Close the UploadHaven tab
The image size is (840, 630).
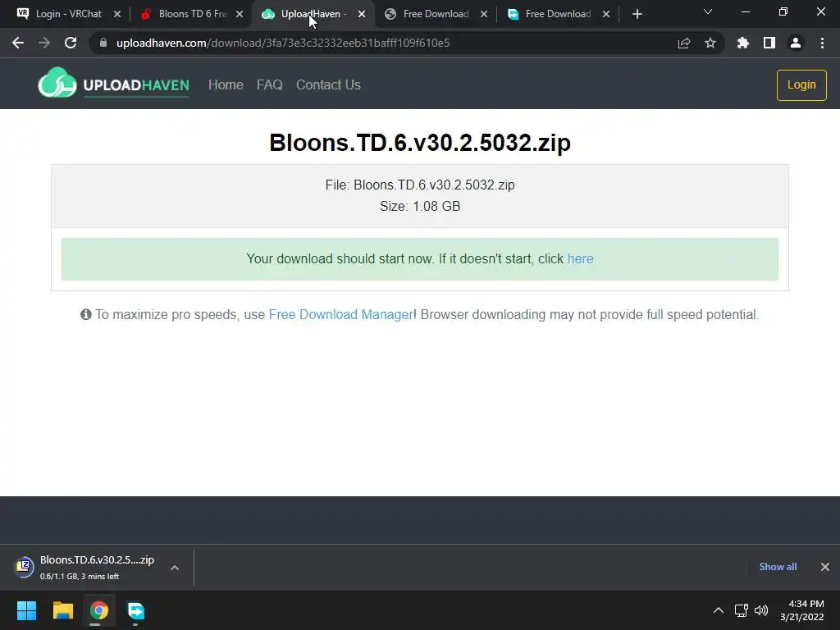(x=362, y=14)
